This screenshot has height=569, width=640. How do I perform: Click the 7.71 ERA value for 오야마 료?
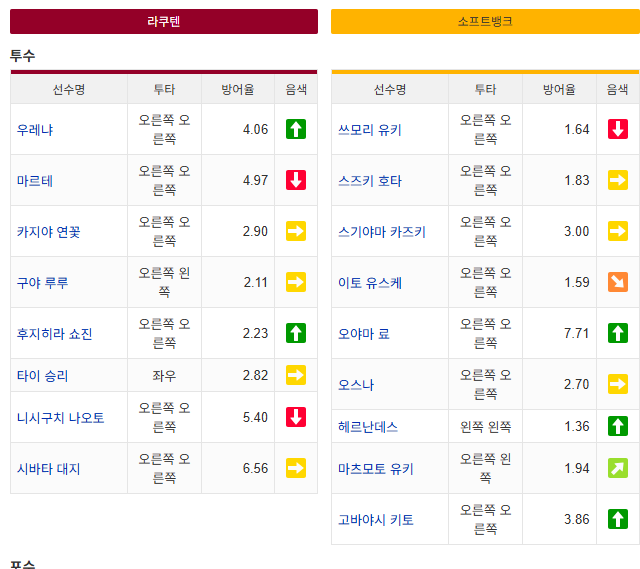[x=577, y=333]
